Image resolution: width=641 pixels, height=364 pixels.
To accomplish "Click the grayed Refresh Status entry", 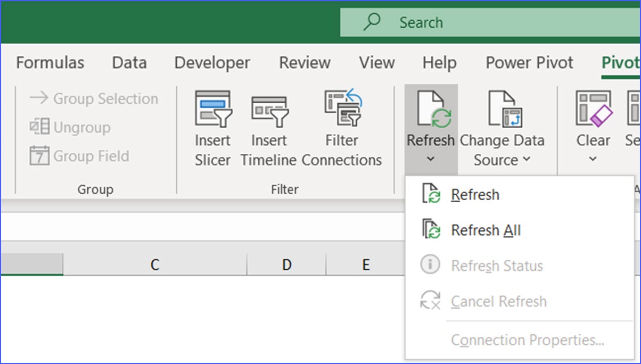I will [497, 266].
